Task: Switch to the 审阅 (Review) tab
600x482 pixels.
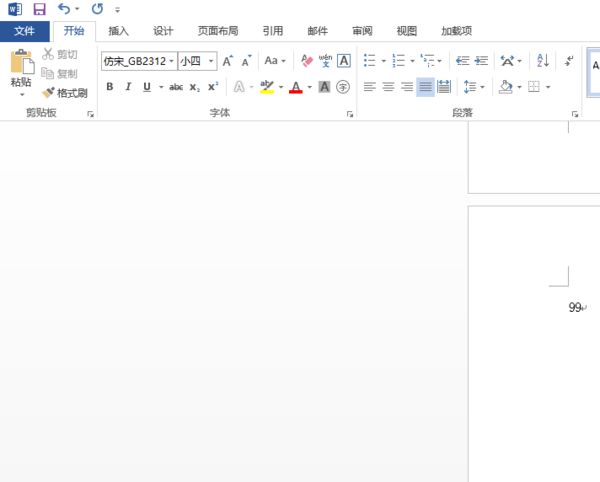Action: [362, 31]
